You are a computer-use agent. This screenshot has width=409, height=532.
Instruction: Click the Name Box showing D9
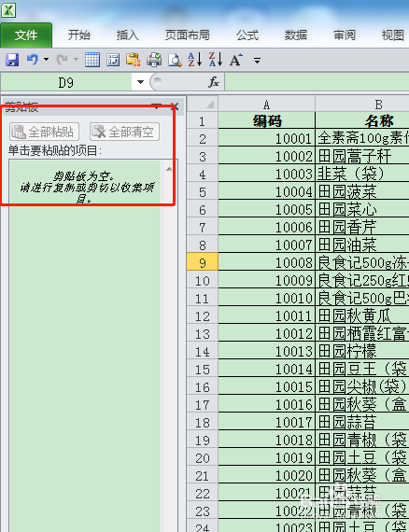pos(66,82)
